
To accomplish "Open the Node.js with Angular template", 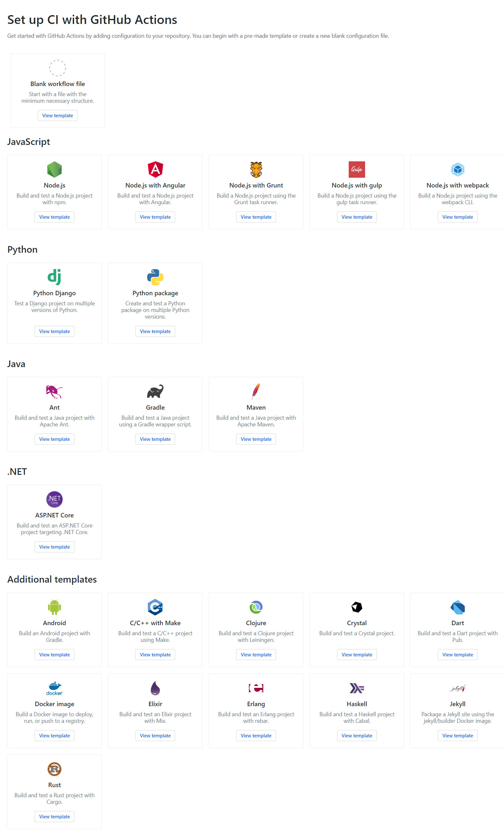I will click(156, 217).
